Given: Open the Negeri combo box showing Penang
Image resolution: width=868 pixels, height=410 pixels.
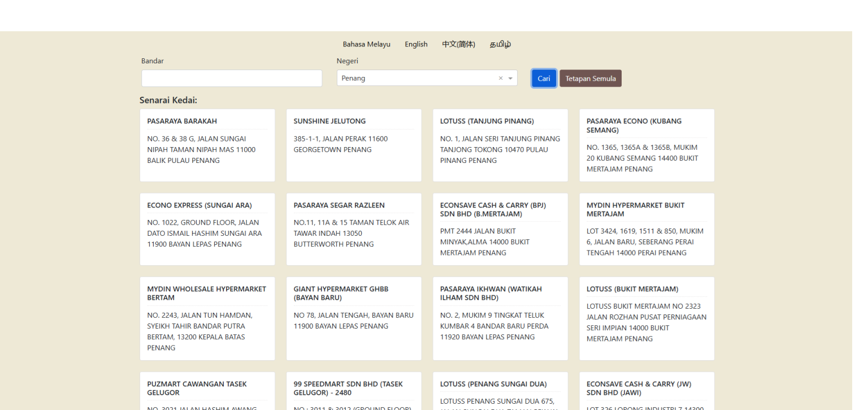Looking at the screenshot, I should (x=418, y=79).
